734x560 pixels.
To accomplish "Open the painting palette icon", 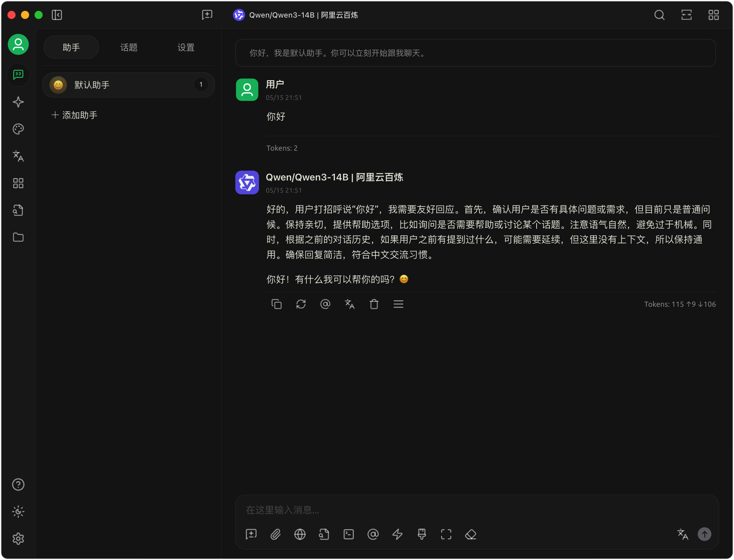I will click(x=18, y=129).
